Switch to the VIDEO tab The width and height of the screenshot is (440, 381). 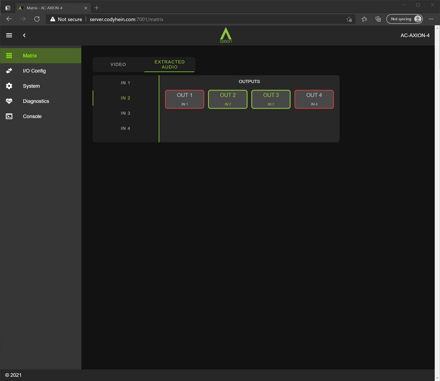pyautogui.click(x=118, y=64)
